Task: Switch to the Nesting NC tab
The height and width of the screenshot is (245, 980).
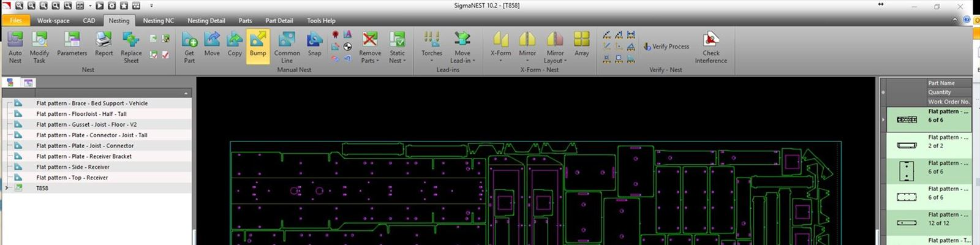Action: pyautogui.click(x=159, y=20)
